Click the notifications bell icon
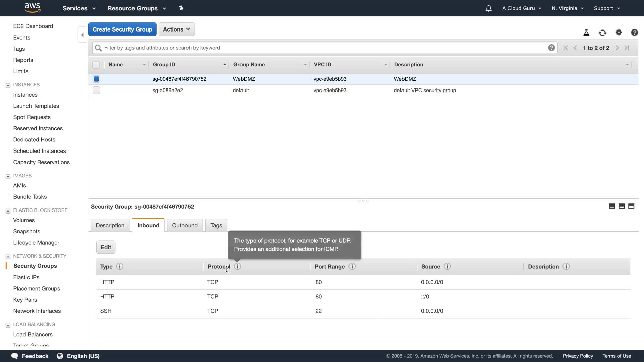Image resolution: width=644 pixels, height=362 pixels. (x=488, y=8)
